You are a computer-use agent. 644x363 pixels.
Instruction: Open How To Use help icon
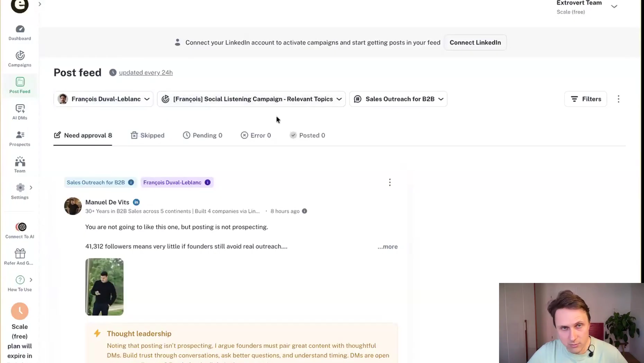tap(20, 280)
